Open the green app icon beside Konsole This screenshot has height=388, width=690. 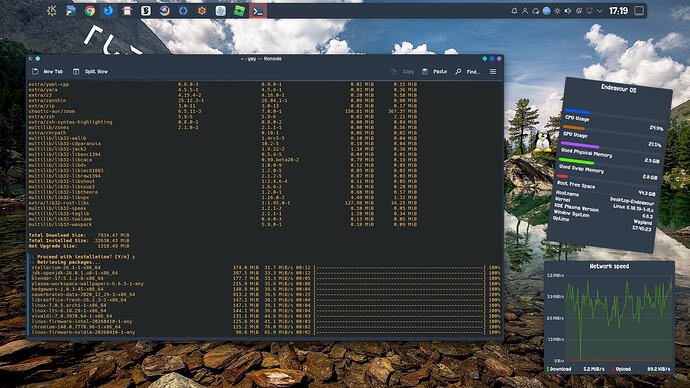click(x=239, y=11)
